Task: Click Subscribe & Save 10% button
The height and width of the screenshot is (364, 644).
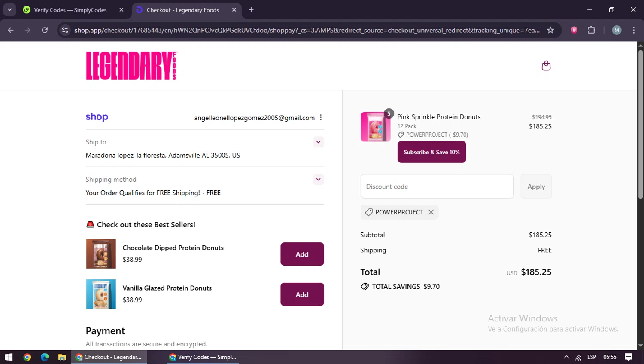Action: click(x=431, y=152)
